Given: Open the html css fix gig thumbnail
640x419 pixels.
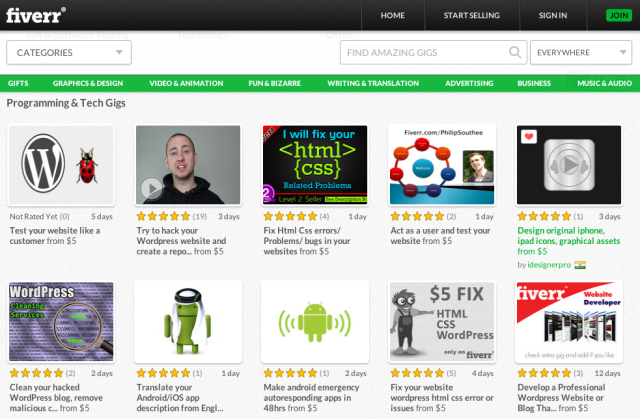Looking at the screenshot, I should tap(315, 165).
